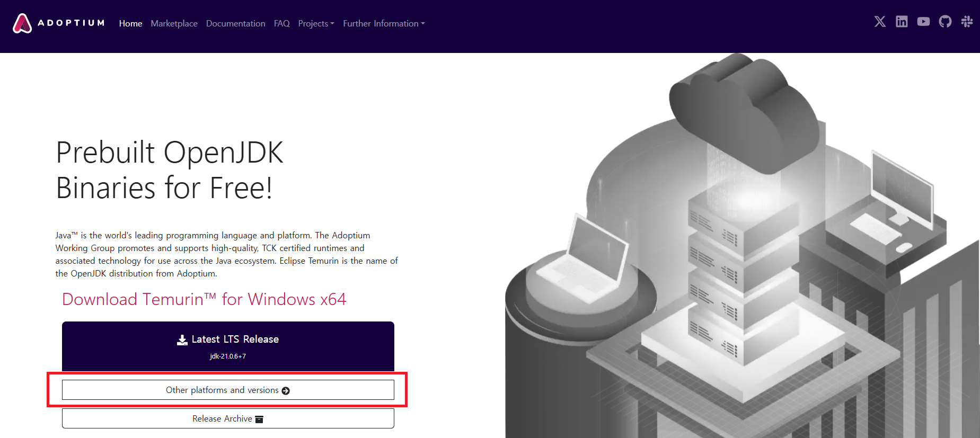Open the Release Archive
The image size is (980, 438).
(228, 418)
